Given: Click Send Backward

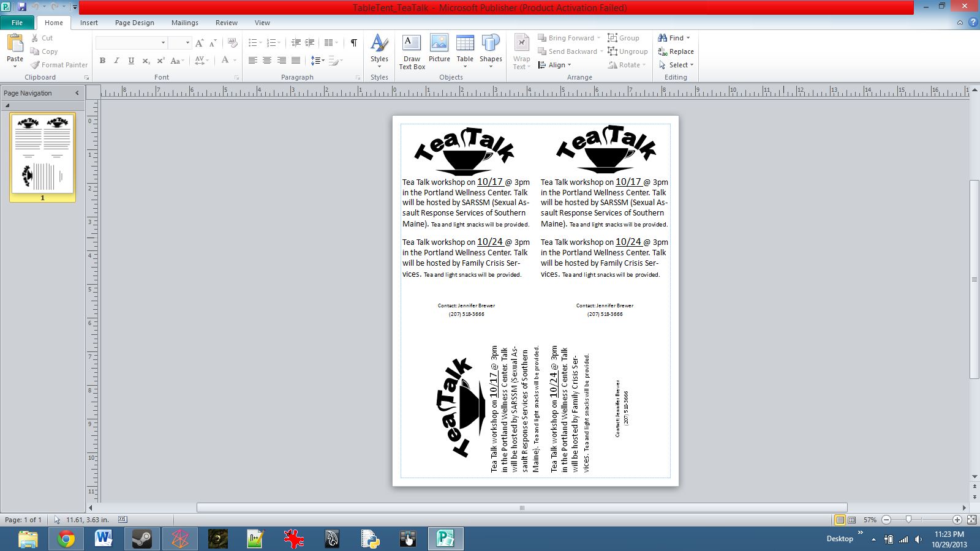Looking at the screenshot, I should 570,51.
